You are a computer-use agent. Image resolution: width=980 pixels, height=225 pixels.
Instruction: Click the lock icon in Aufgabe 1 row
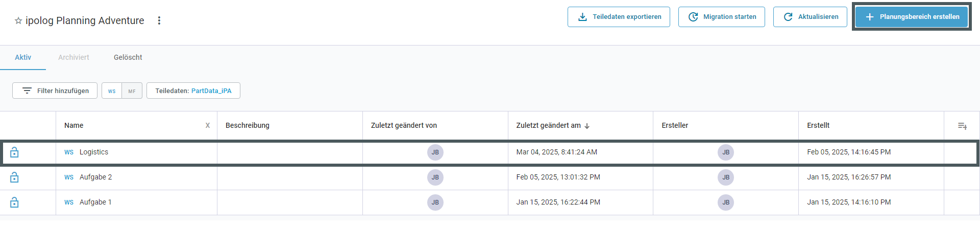pos(15,202)
